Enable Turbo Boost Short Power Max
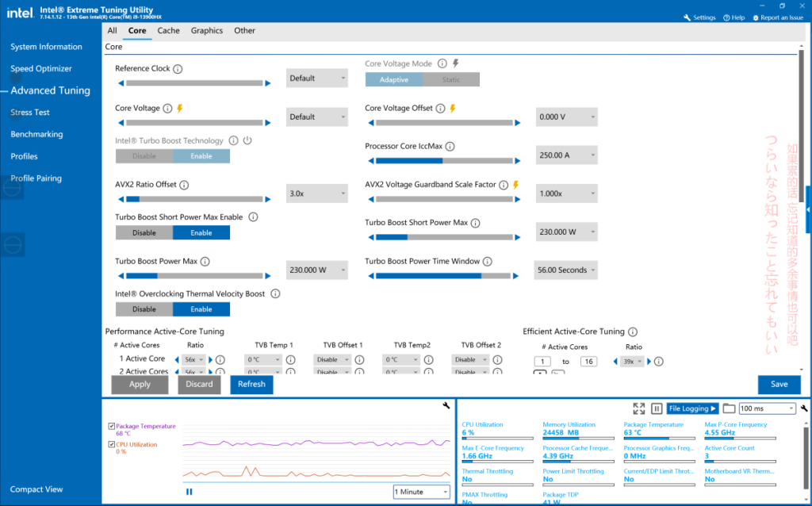Viewport: 812px width, 506px height. (201, 233)
